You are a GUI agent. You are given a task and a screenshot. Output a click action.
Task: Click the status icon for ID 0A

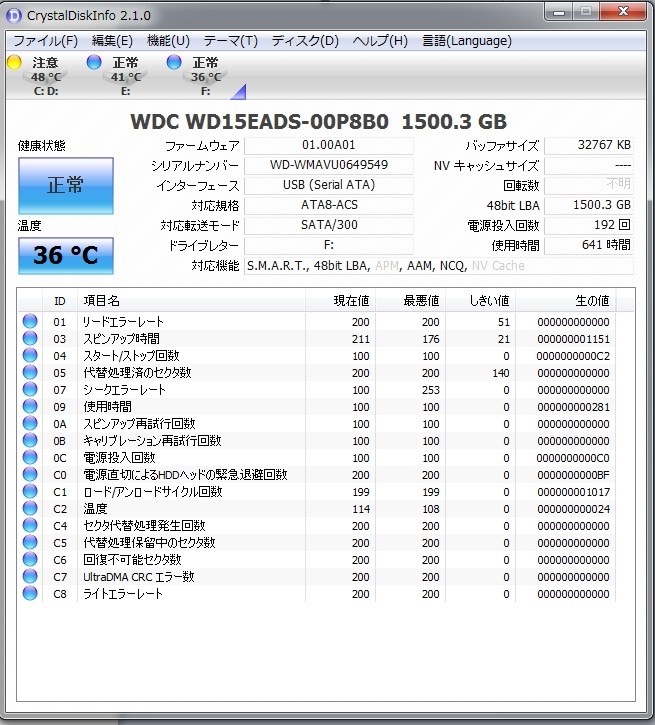[30, 424]
